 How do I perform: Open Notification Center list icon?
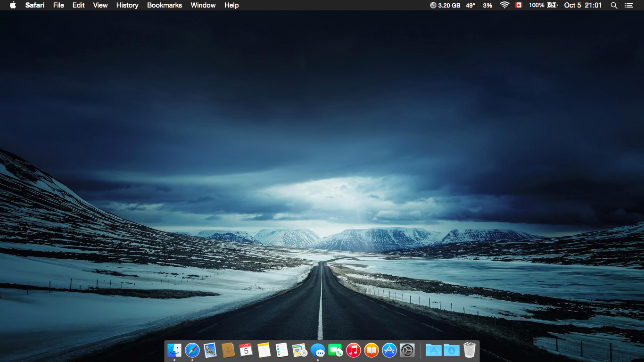[628, 5]
